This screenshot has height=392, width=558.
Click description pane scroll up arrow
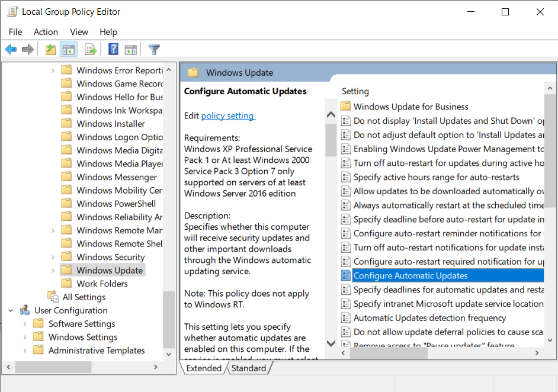pos(331,114)
